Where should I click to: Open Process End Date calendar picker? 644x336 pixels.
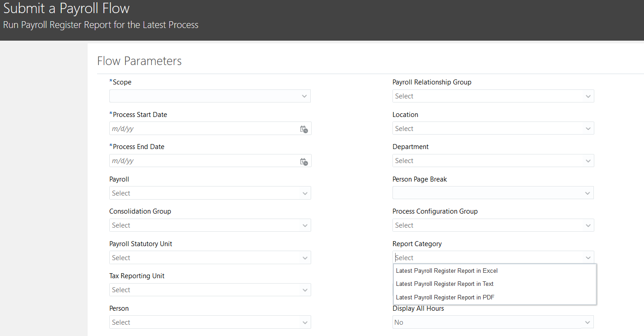coord(304,161)
